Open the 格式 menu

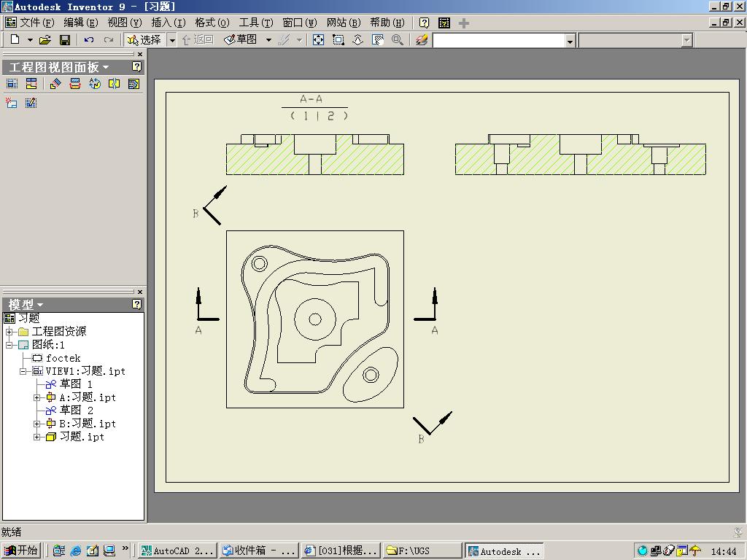click(x=212, y=23)
